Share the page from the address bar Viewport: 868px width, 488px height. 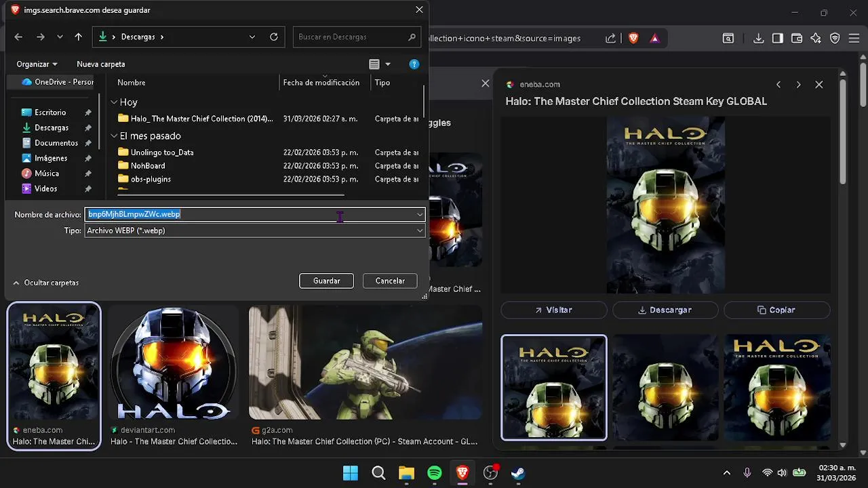pyautogui.click(x=610, y=39)
